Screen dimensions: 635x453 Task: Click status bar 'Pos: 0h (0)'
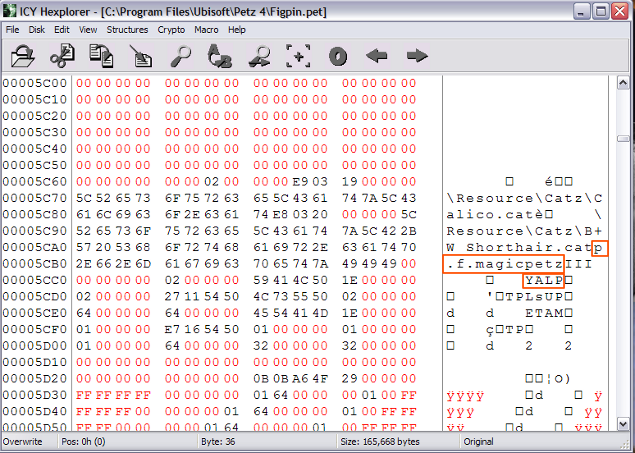pos(83,442)
